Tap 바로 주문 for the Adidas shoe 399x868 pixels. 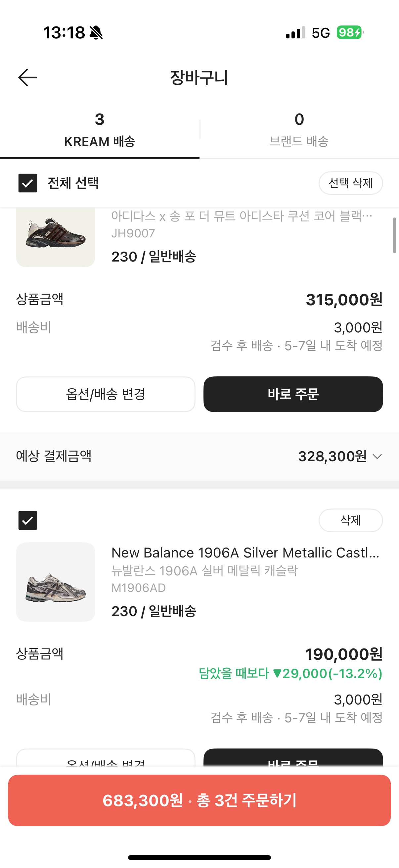click(293, 394)
